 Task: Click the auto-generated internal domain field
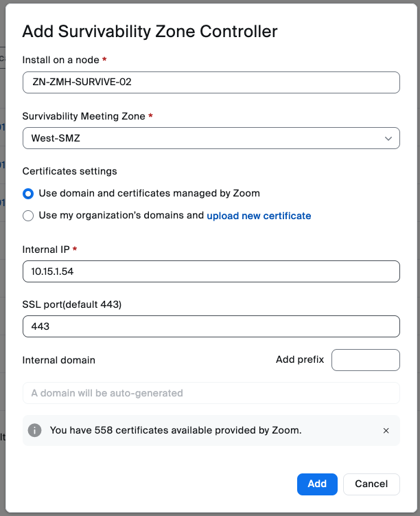[211, 393]
